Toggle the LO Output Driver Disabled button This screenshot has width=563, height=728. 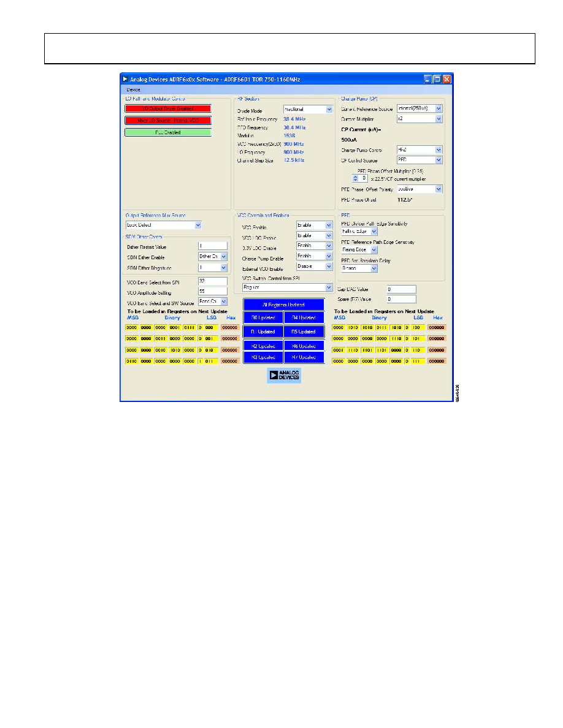167,108
